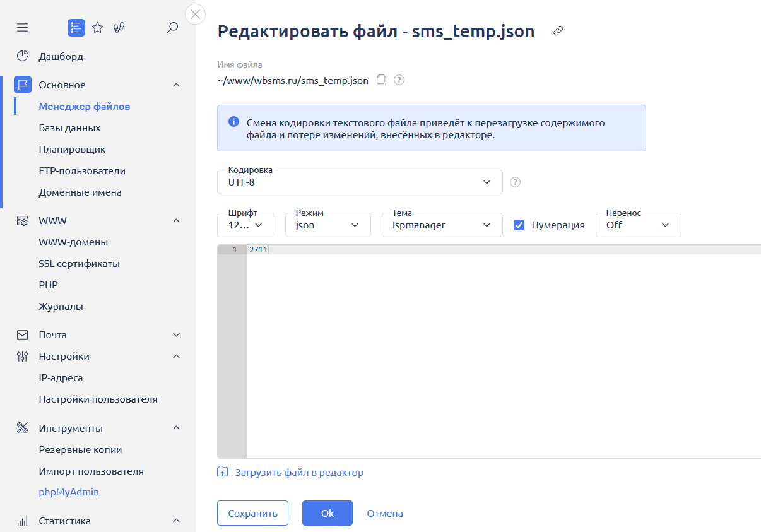Select the list view menu icon
Viewport: 761px width, 532px height.
click(x=76, y=28)
